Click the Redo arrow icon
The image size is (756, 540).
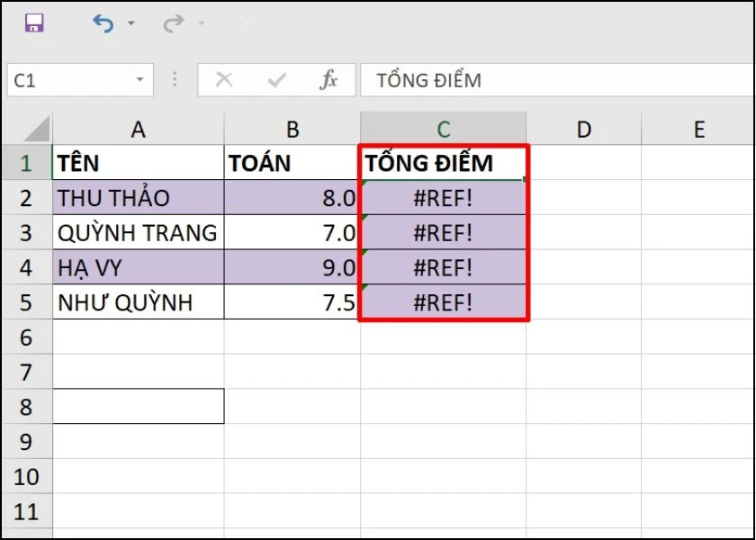(174, 22)
